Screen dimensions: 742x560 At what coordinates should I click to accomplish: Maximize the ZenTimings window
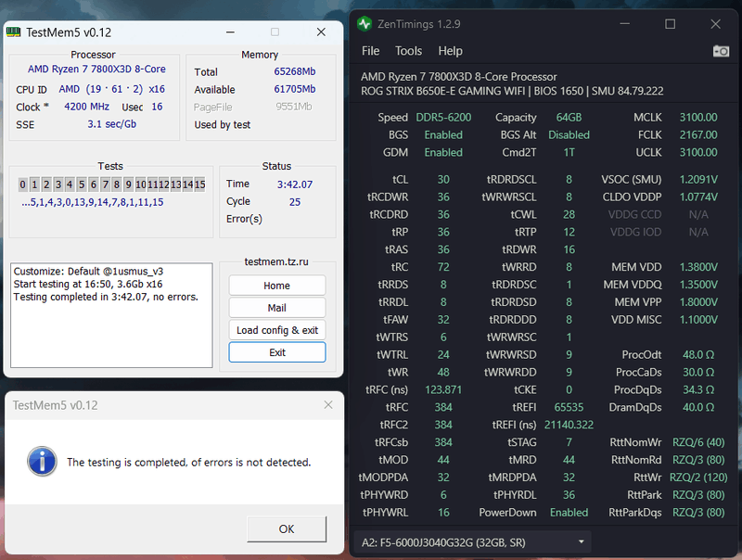[x=670, y=24]
